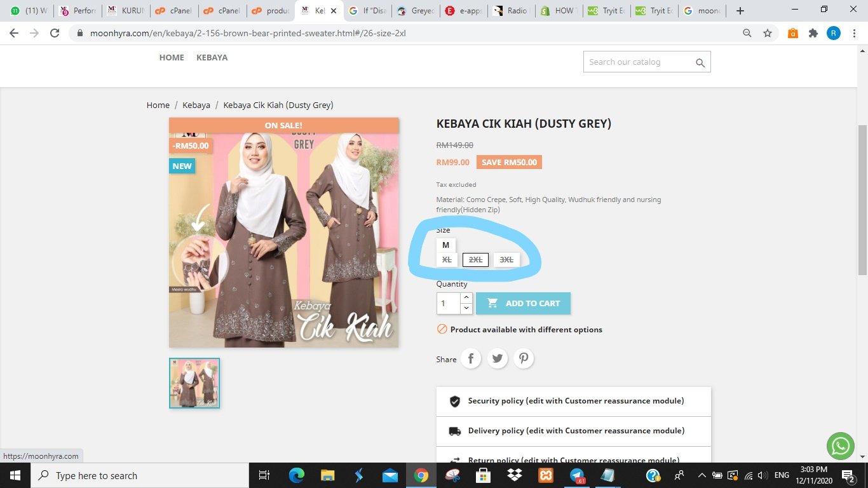Image resolution: width=868 pixels, height=488 pixels.
Task: Click the quantity input field
Action: (x=449, y=303)
